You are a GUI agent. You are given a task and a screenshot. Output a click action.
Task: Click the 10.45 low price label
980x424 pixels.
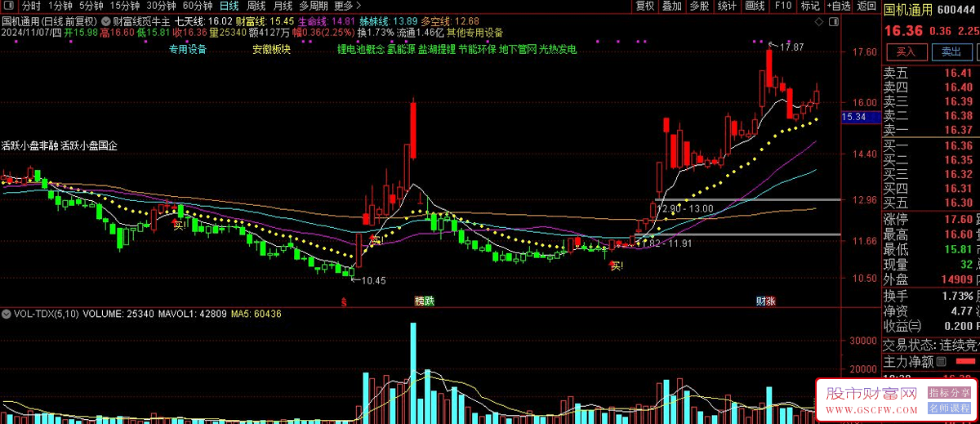point(373,280)
